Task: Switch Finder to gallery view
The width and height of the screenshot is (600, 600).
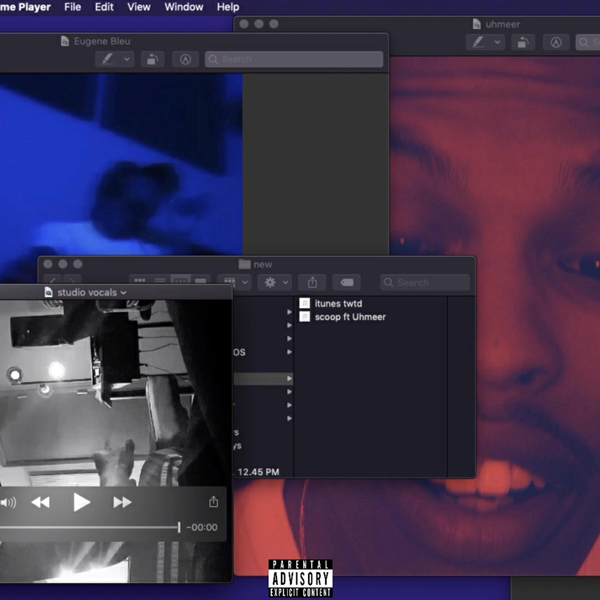Action: [x=201, y=280]
